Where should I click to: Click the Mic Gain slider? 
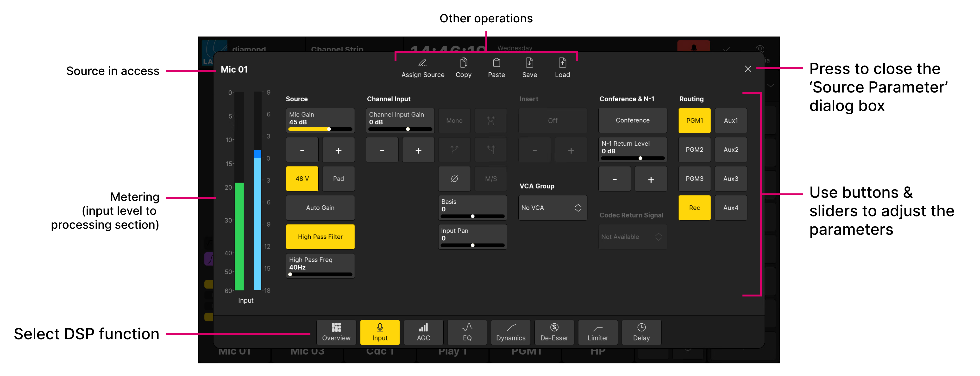click(320, 129)
